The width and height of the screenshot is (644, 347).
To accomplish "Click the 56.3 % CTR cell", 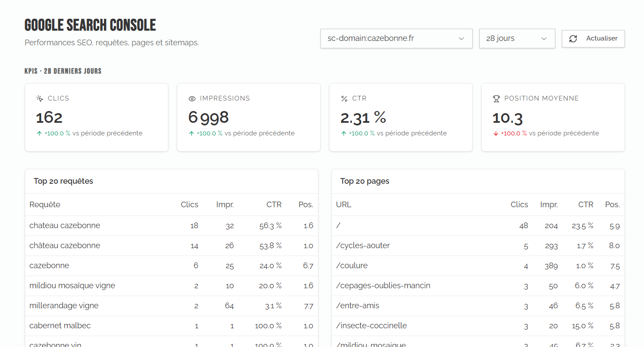I will 270,226.
